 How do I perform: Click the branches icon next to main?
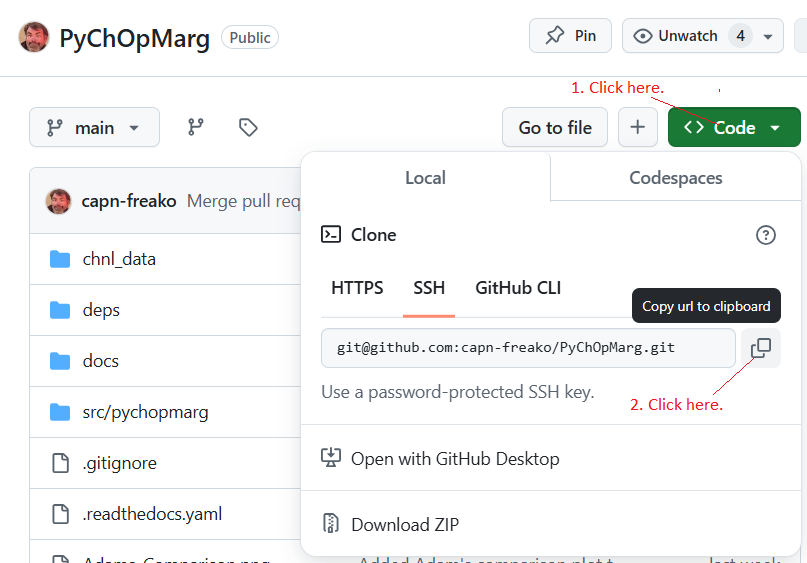point(196,127)
